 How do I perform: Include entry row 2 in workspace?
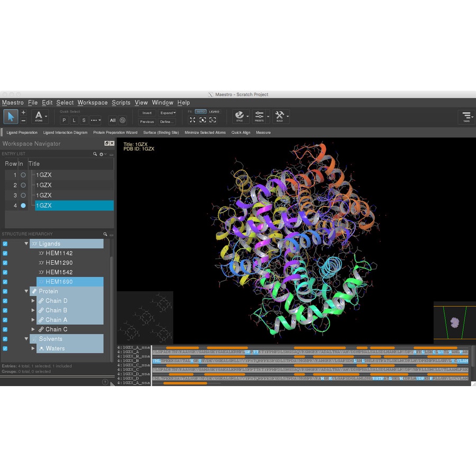pos(23,185)
